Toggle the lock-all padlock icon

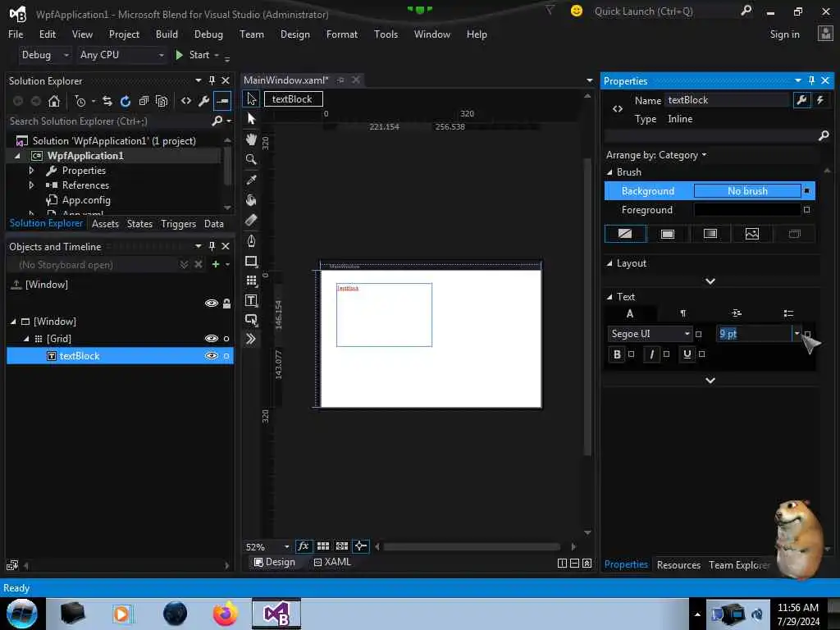(226, 304)
